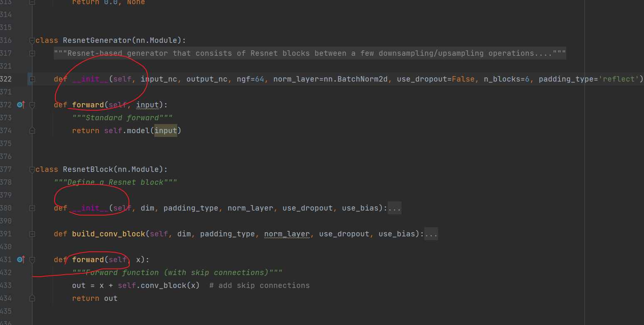
Task: Click self.model on line 374
Action: click(127, 131)
